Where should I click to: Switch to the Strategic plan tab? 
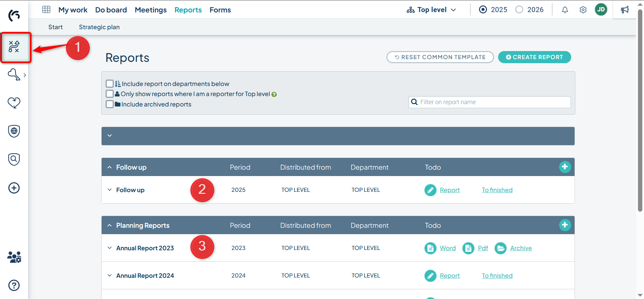[x=99, y=27]
